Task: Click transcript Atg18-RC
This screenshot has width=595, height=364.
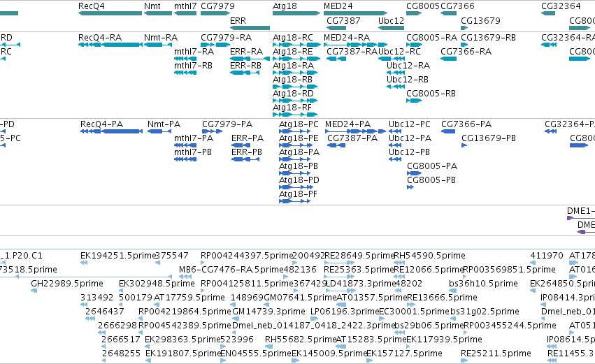Action: 296,45
